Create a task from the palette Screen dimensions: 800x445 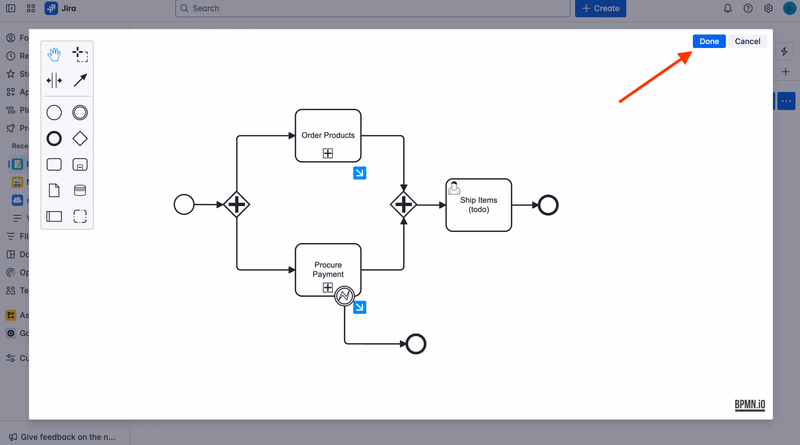[54, 164]
